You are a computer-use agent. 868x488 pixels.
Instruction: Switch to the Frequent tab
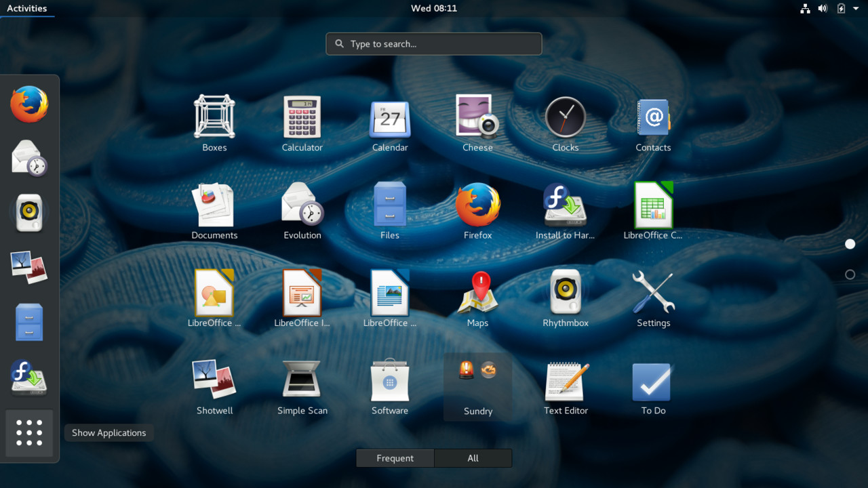pos(395,458)
